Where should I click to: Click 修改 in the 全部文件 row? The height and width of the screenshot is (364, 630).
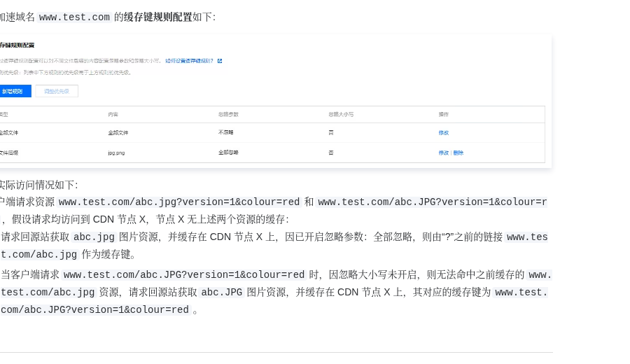coord(444,132)
